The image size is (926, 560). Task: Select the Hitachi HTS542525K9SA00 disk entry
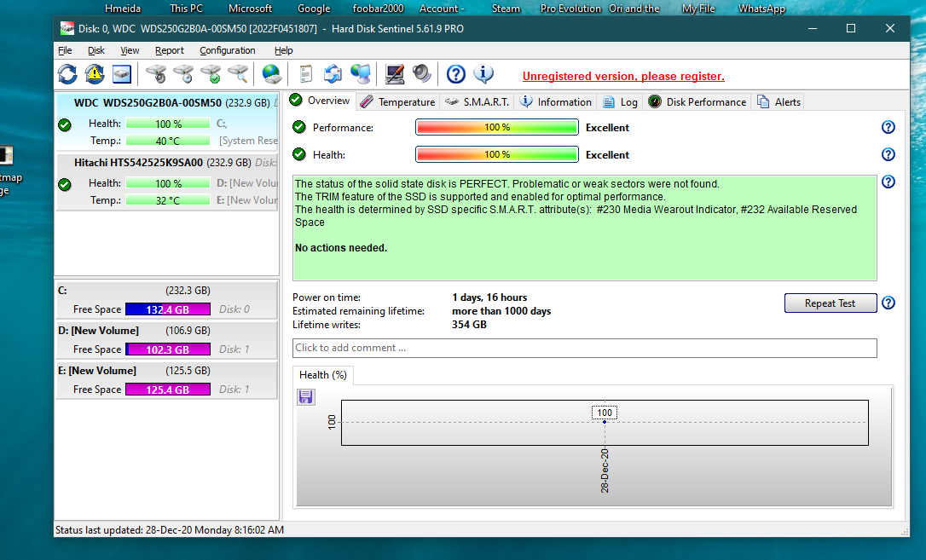coord(167,182)
